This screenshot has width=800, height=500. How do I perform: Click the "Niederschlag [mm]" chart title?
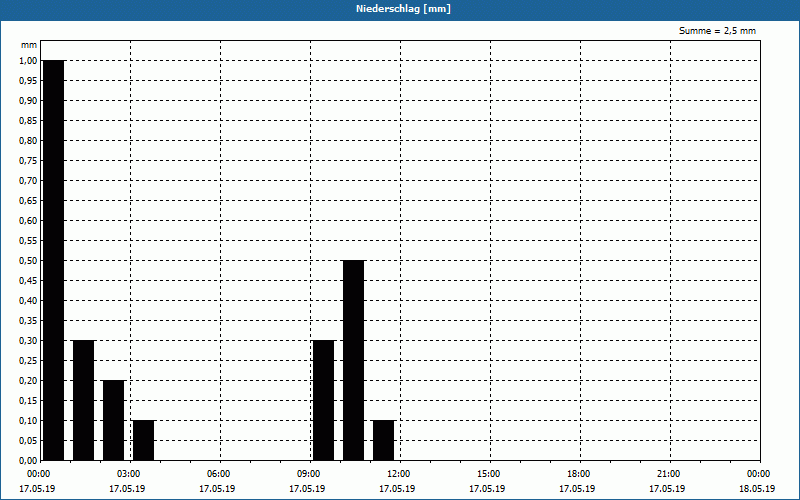[403, 9]
